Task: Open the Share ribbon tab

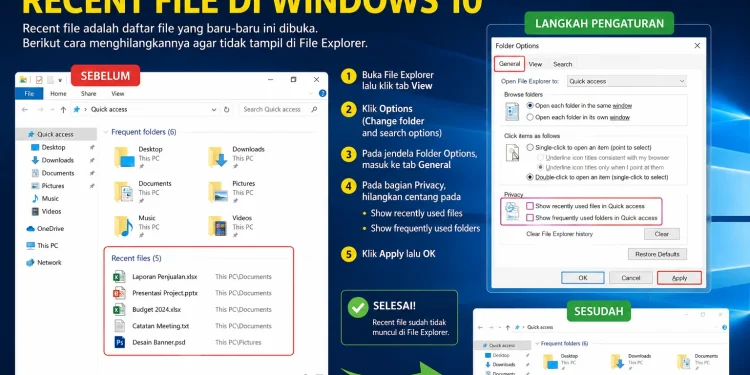Action: tap(88, 94)
